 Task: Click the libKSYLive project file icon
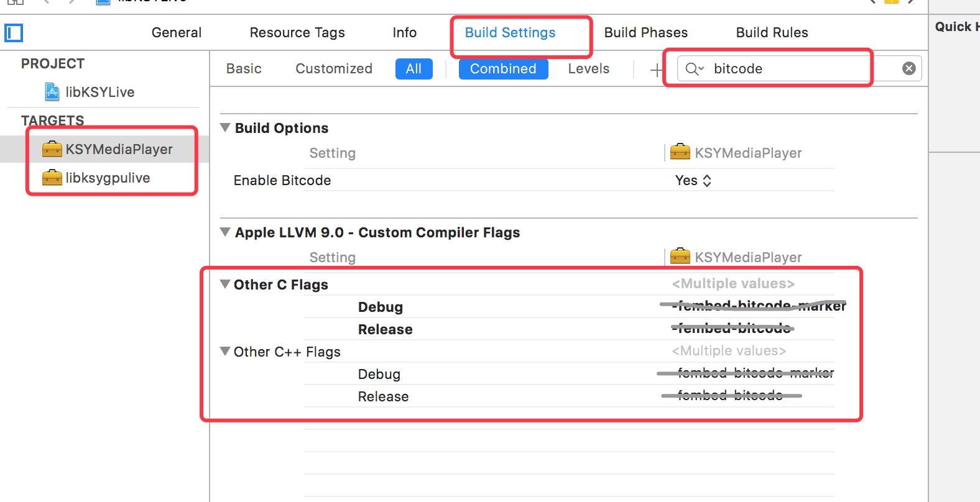pyautogui.click(x=52, y=92)
